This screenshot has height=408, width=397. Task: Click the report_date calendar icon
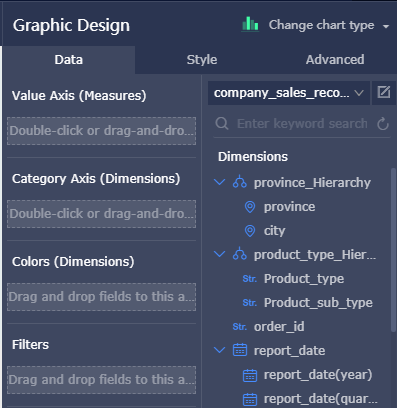coord(240,350)
